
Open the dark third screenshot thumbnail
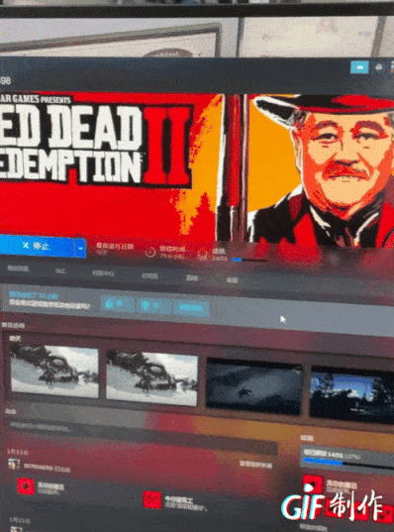pos(254,386)
